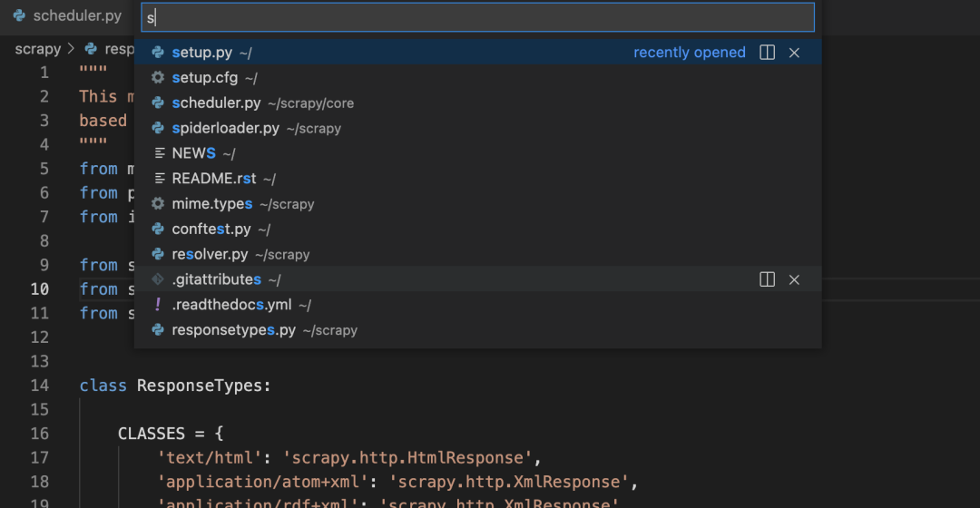Screen dimensions: 980x508
Task: Remove setup.py from recently opened list
Action: tap(794, 53)
